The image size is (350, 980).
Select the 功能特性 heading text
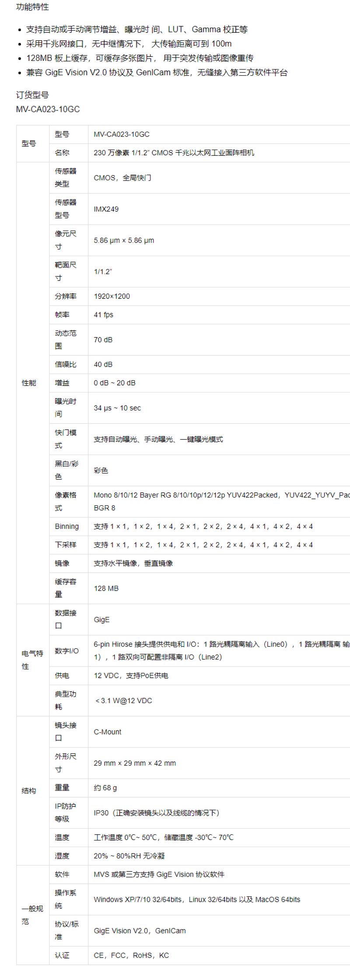[32, 7]
